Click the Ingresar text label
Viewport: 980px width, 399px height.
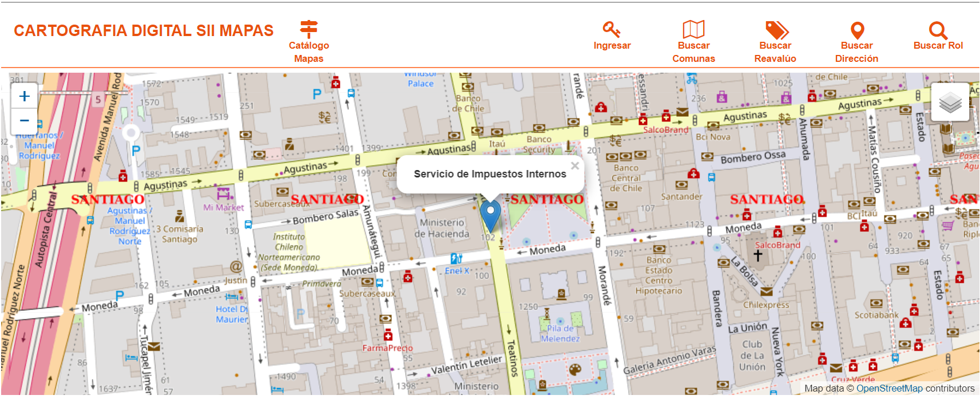612,46
